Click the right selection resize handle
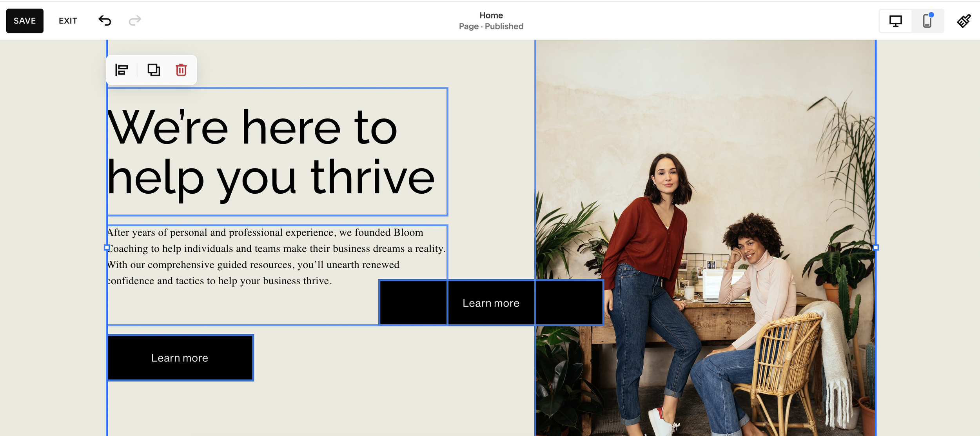 pyautogui.click(x=876, y=248)
